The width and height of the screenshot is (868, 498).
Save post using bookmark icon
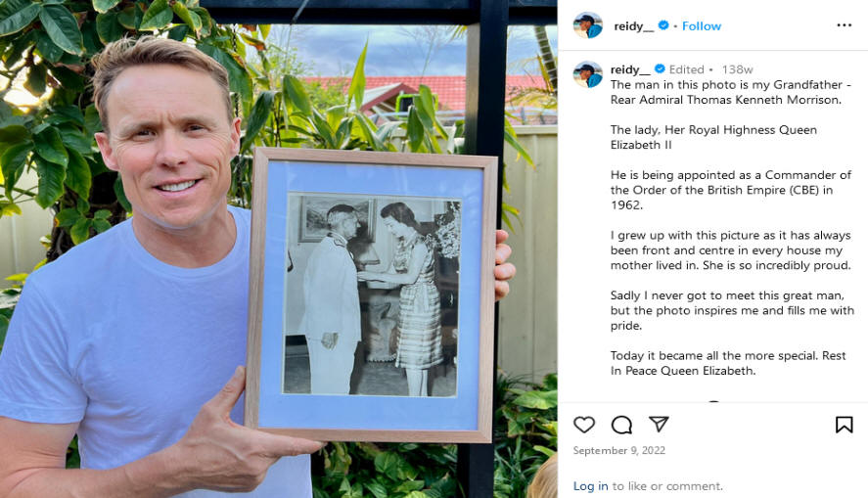pos(845,425)
